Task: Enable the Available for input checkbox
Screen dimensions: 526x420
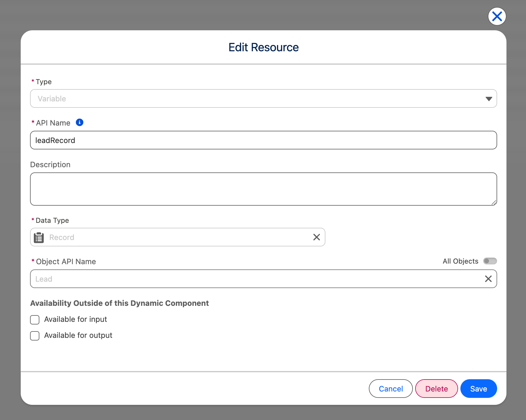Action: (x=35, y=320)
